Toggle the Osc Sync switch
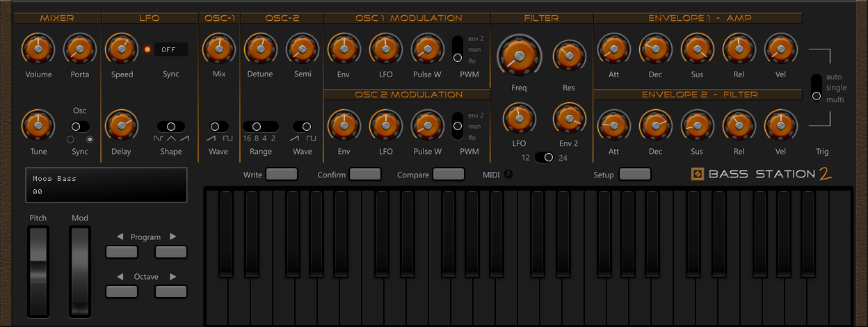868x327 pixels. pos(80,126)
